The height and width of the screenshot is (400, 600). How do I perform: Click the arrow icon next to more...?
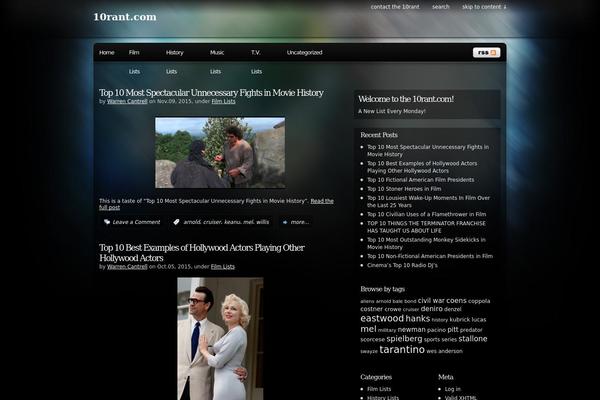click(285, 222)
